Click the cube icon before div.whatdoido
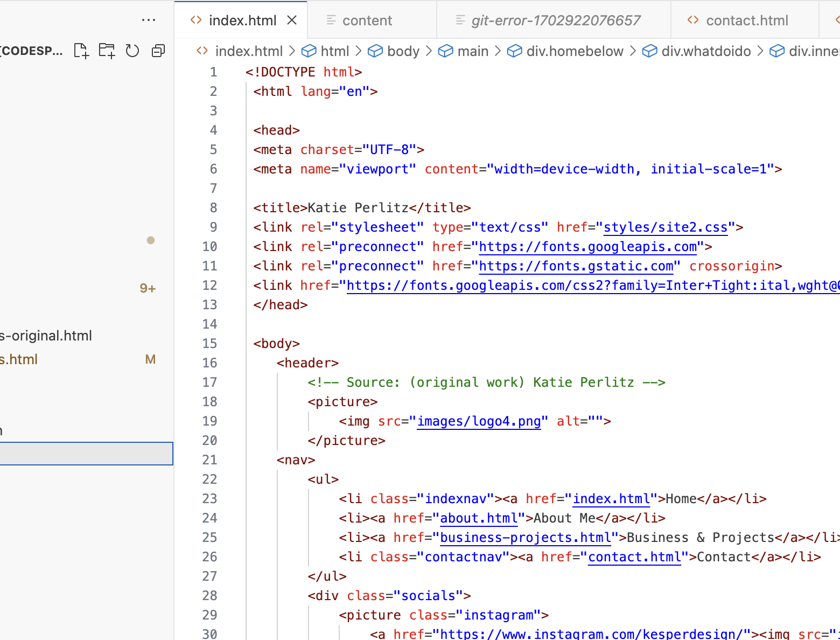The image size is (840, 640). point(650,51)
